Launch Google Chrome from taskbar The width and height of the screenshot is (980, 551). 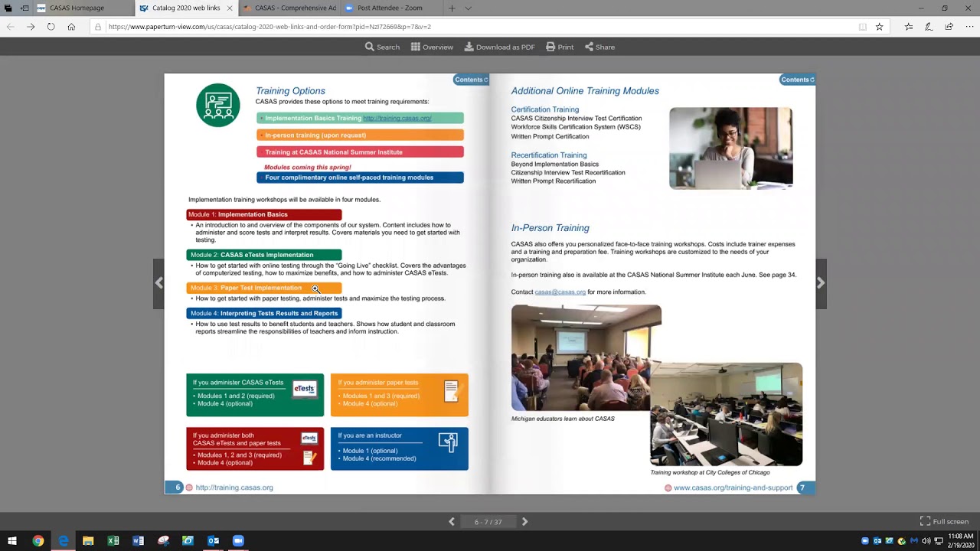(38, 541)
